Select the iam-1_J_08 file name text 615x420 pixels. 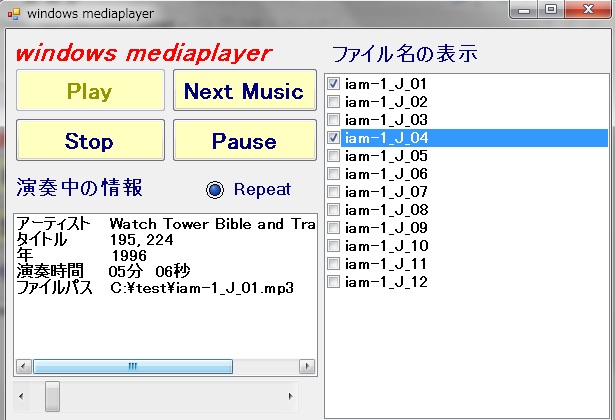tap(386, 210)
